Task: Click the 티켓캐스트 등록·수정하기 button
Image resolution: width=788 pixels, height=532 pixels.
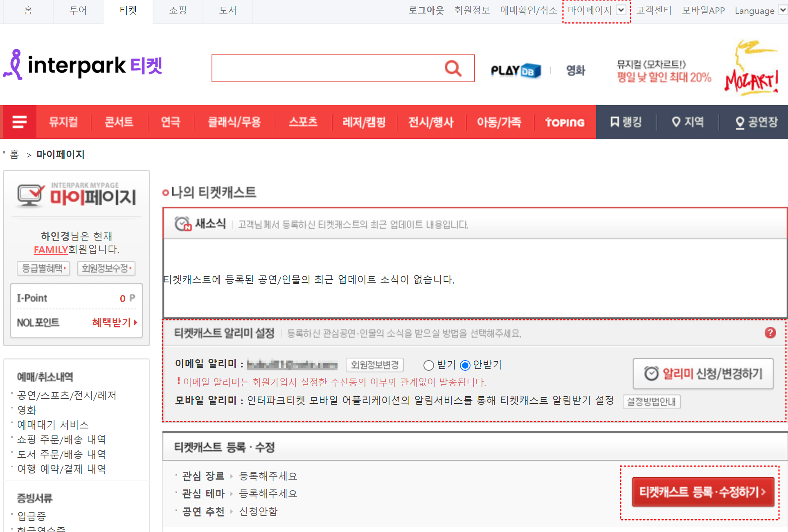Action: click(x=702, y=492)
